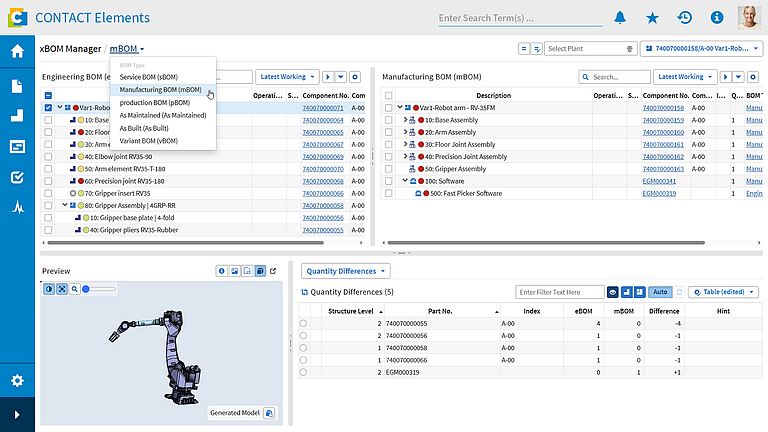Toggle eye visibility in Quantity Differences toolbar
This screenshot has height=432, width=768.
[613, 292]
